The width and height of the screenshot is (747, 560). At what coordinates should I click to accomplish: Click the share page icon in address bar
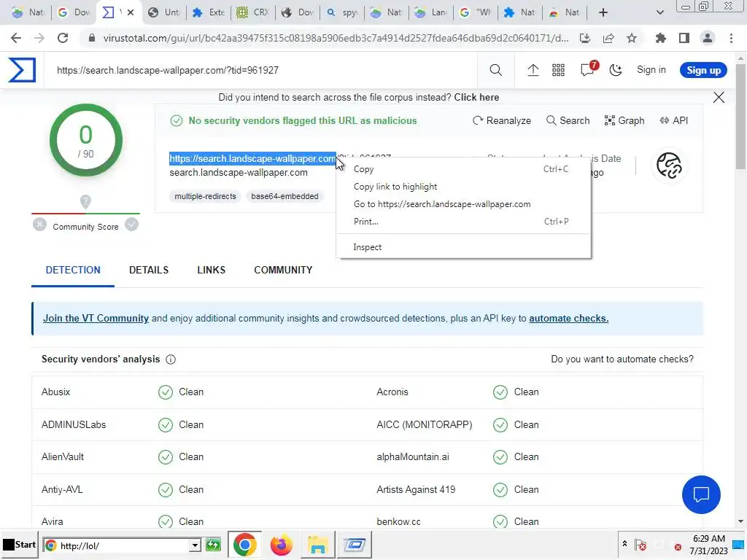[x=608, y=38]
